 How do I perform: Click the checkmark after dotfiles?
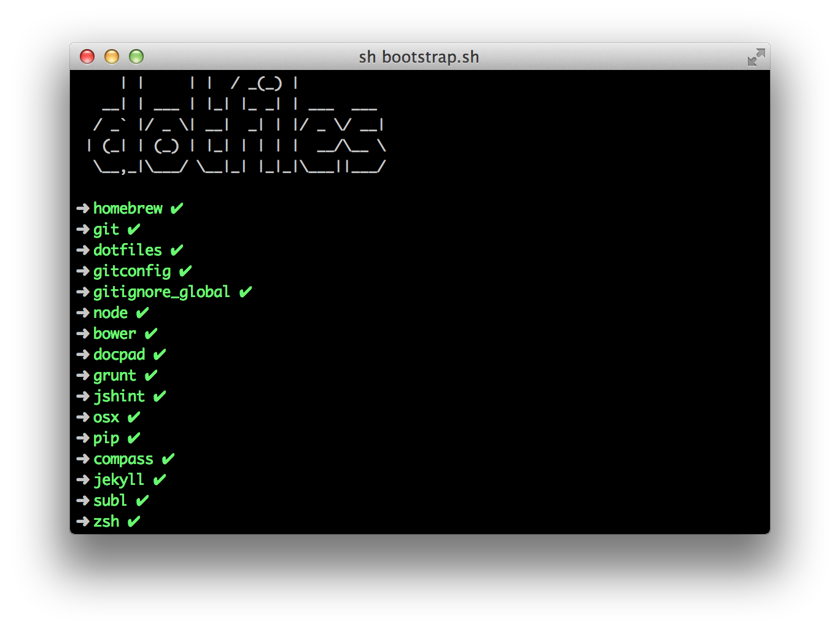click(x=177, y=250)
